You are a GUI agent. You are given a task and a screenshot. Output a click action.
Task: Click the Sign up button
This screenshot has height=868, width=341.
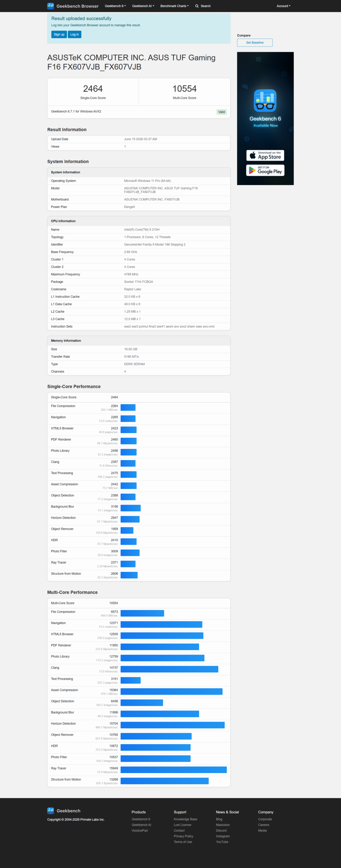(x=59, y=34)
